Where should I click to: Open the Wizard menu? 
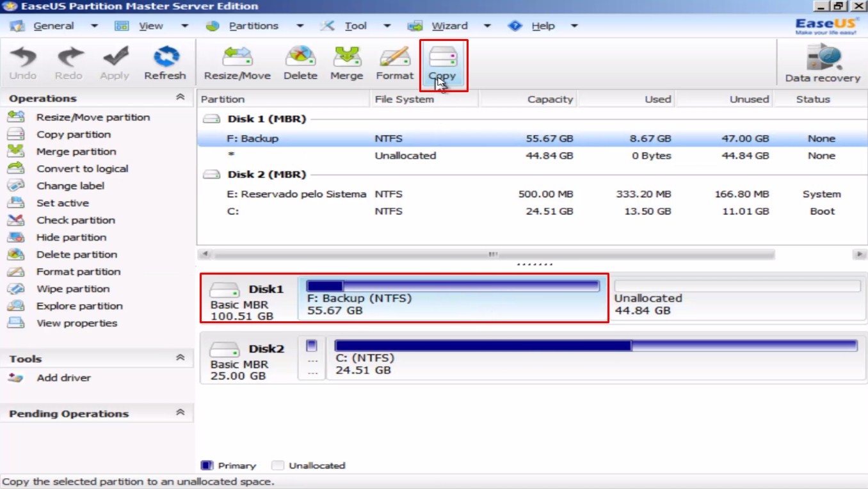click(449, 26)
